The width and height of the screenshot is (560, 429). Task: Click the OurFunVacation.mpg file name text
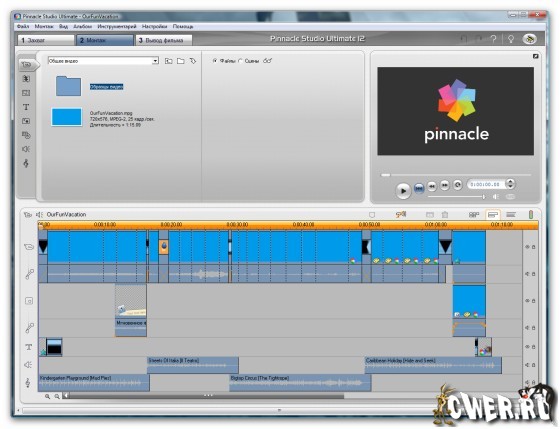pos(111,113)
